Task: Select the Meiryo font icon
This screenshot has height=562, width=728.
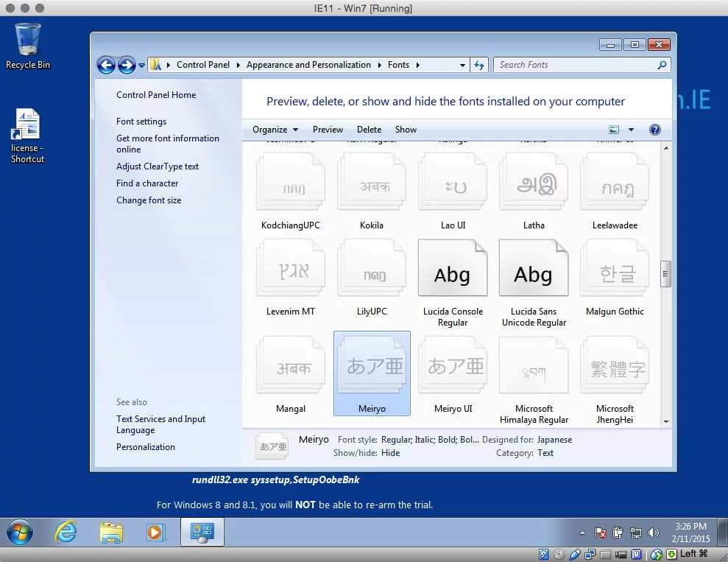Action: click(372, 365)
